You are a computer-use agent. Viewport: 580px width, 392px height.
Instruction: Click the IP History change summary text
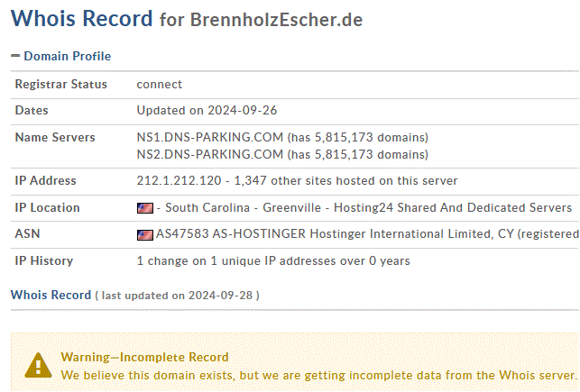click(x=273, y=261)
